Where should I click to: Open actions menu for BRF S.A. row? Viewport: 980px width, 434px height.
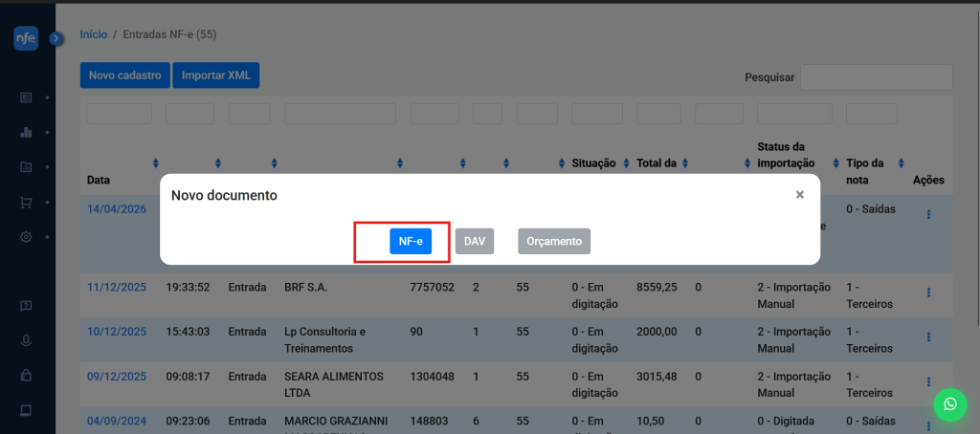pyautogui.click(x=927, y=294)
